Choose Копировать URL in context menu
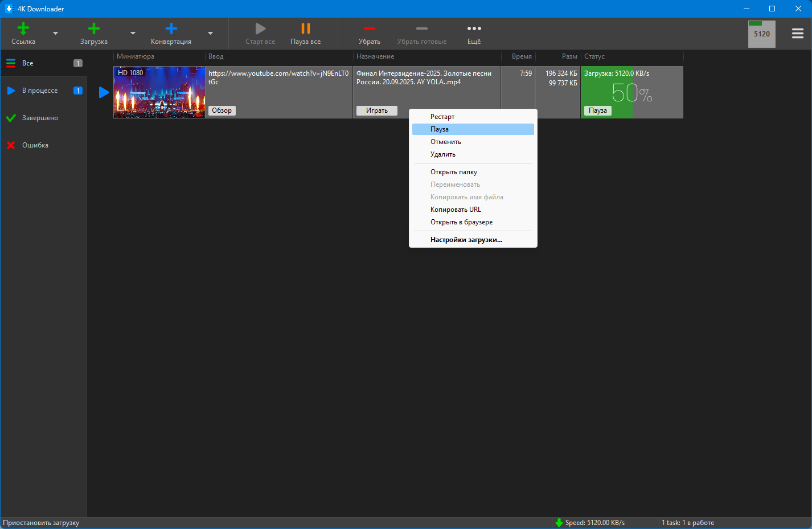Image resolution: width=812 pixels, height=529 pixels. 456,210
